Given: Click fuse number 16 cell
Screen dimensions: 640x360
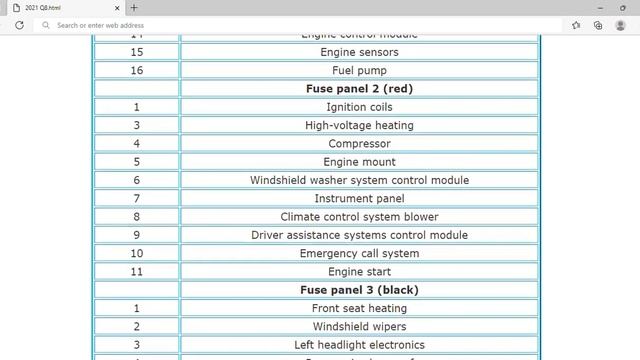Looking at the screenshot, I should coord(137,70).
